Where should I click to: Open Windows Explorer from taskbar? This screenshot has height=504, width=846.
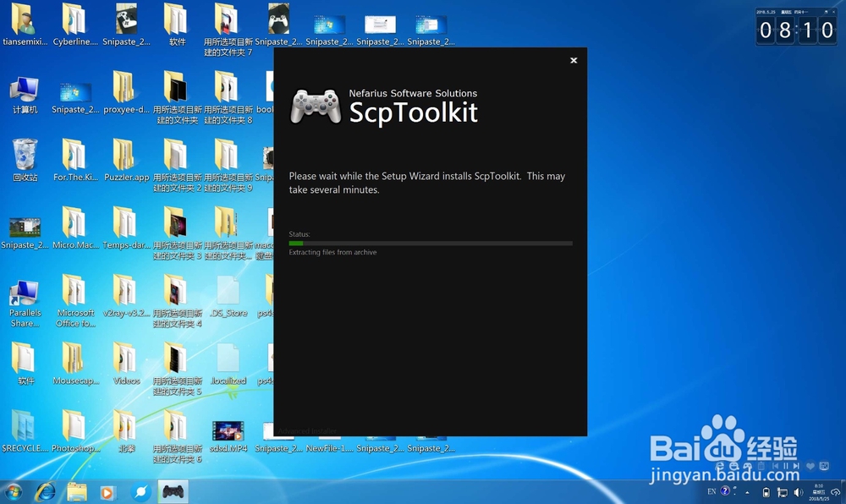click(77, 491)
